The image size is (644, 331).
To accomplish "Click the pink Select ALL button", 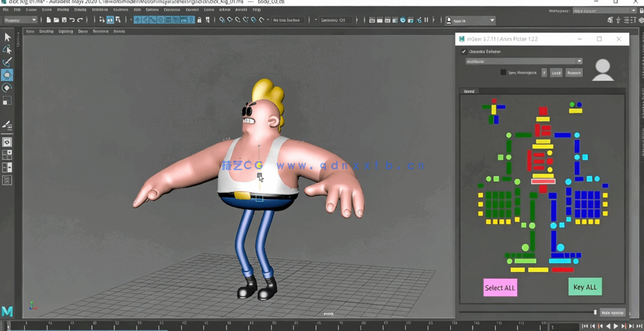I will (x=500, y=288).
